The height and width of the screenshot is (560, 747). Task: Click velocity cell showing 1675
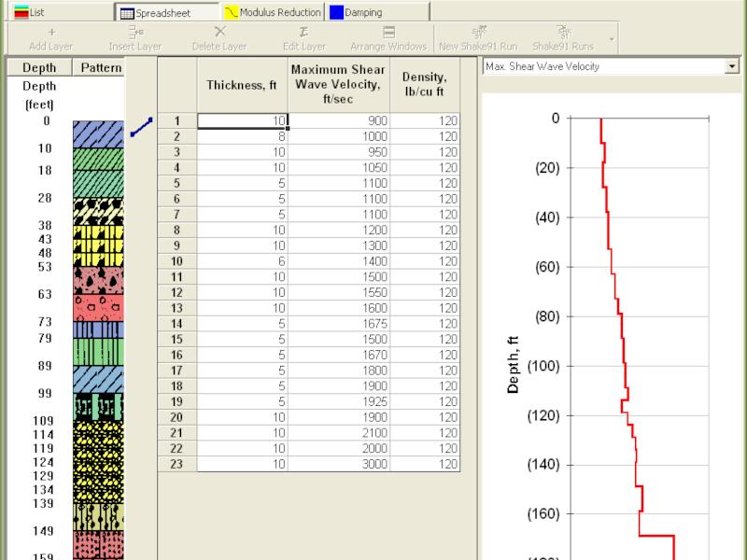339,324
